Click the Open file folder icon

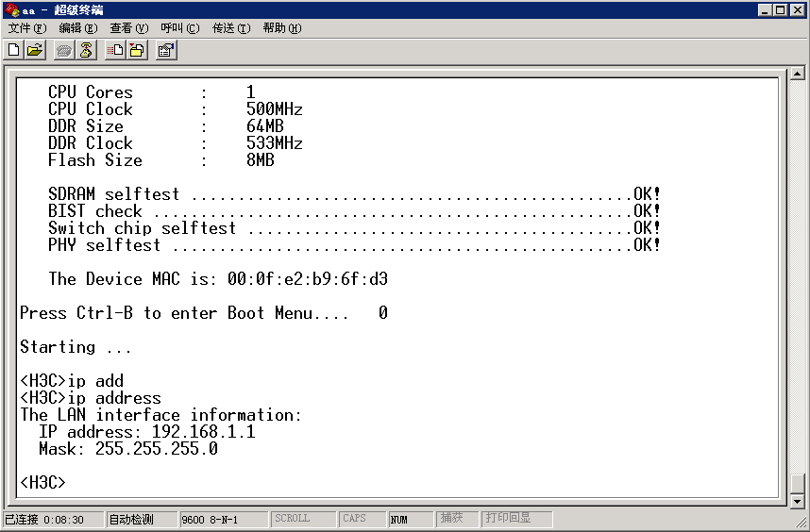35,50
